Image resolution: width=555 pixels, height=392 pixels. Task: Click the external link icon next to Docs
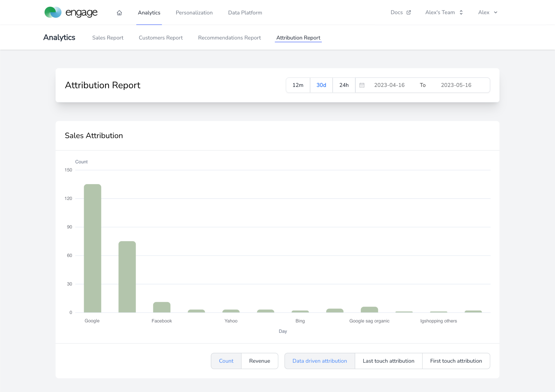408,12
